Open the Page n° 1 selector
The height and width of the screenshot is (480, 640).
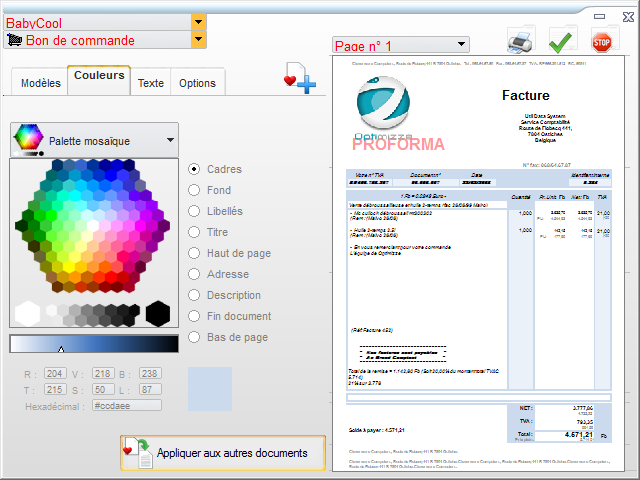(x=461, y=45)
